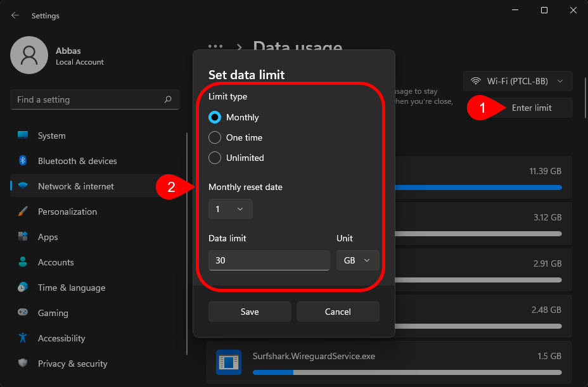Screen dimensions: 588x387
Task: Click the 11.39 GB usage bar
Action: point(478,187)
